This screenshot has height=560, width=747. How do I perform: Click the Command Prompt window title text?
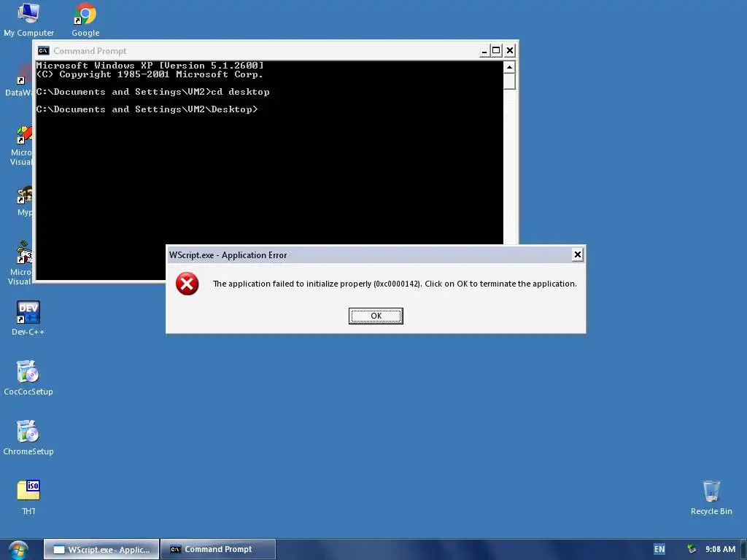(90, 51)
